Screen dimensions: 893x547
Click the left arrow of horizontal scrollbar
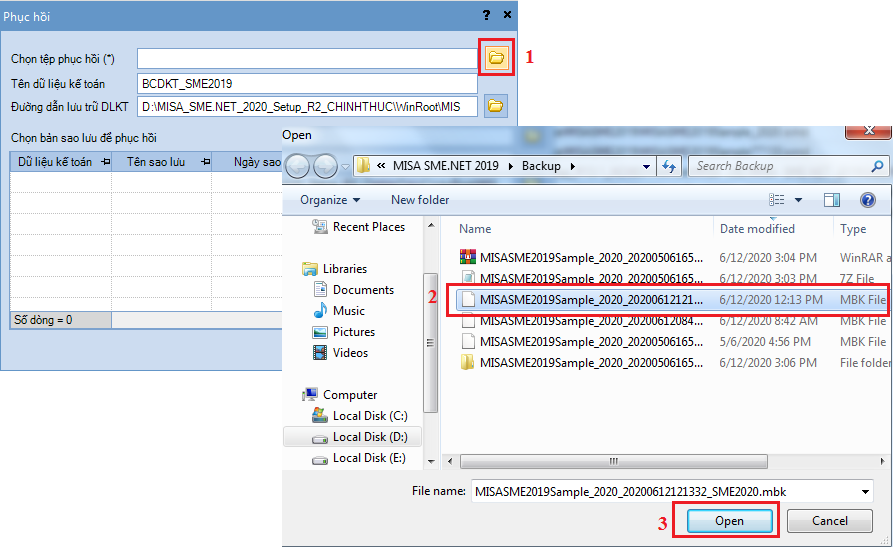[450, 461]
